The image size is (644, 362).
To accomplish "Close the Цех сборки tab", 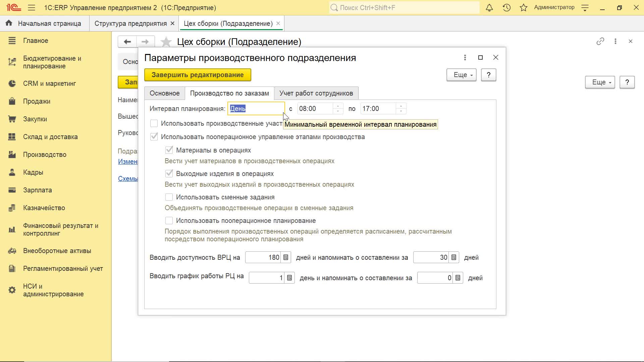I will [278, 23].
